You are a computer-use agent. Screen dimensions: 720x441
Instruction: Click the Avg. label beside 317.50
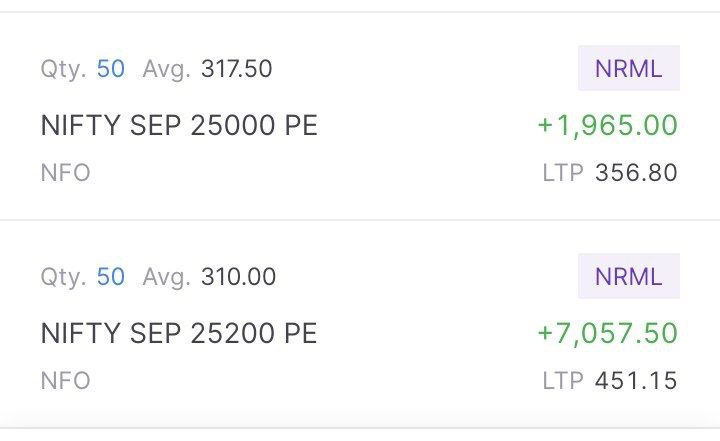tap(166, 69)
